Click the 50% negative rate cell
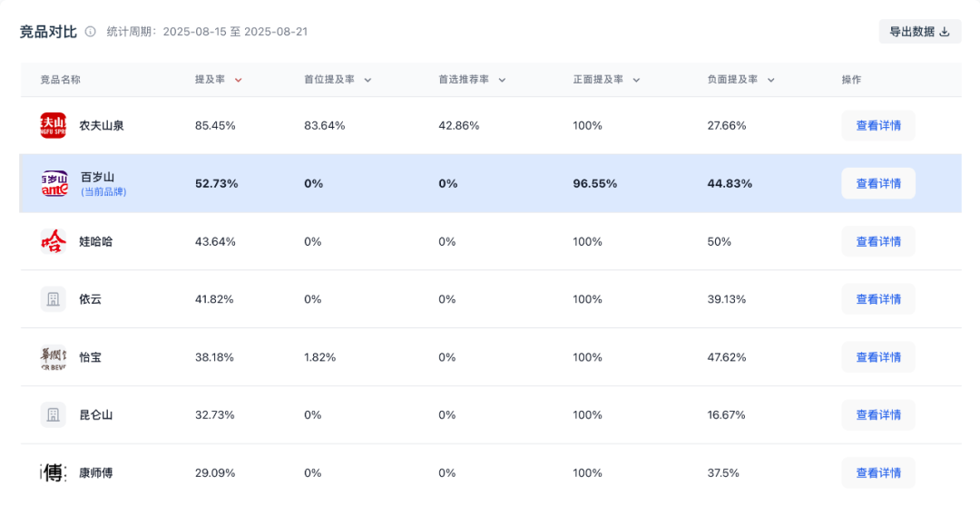 pyautogui.click(x=719, y=241)
